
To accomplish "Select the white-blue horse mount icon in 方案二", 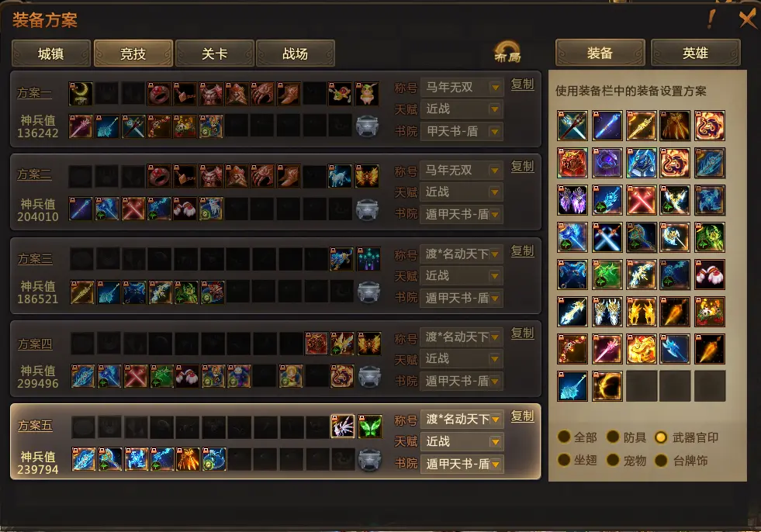I will pyautogui.click(x=340, y=176).
